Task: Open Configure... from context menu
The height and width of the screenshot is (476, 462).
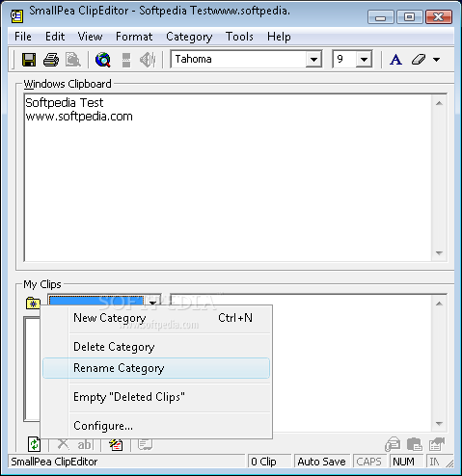Action: point(156,426)
